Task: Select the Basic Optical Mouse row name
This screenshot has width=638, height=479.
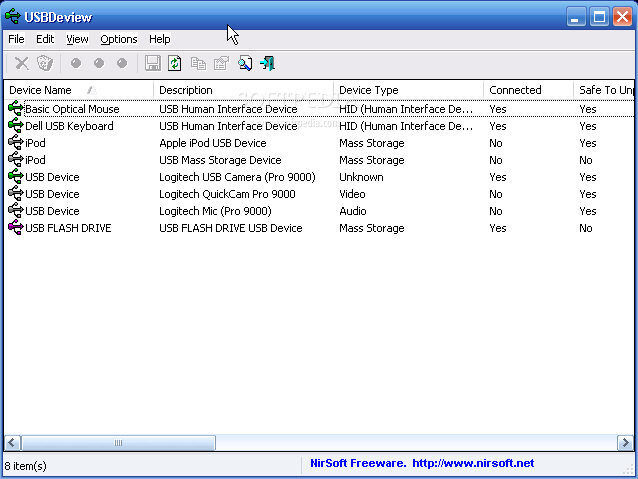Action: coord(72,109)
